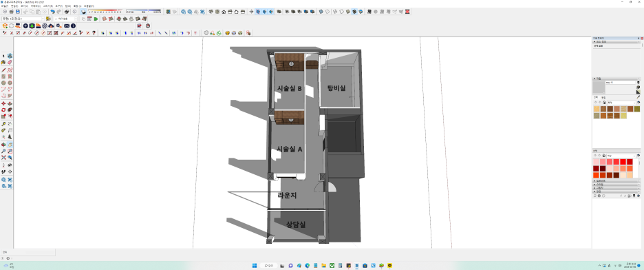Collapse the 요소 정보 panel
The height and width of the screenshot is (270, 644).
(x=616, y=41)
